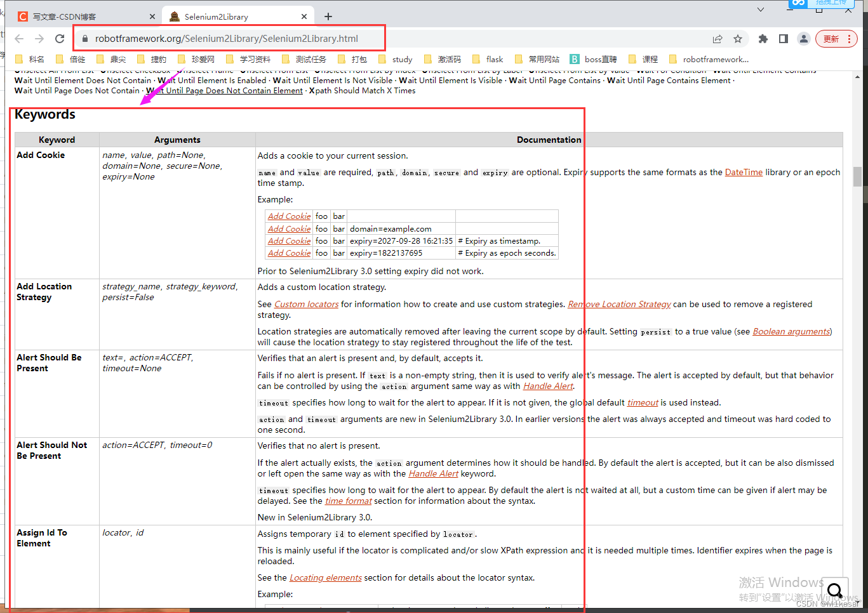Click Xpath Should Match X Times link
This screenshot has width=868, height=613.
(x=362, y=91)
